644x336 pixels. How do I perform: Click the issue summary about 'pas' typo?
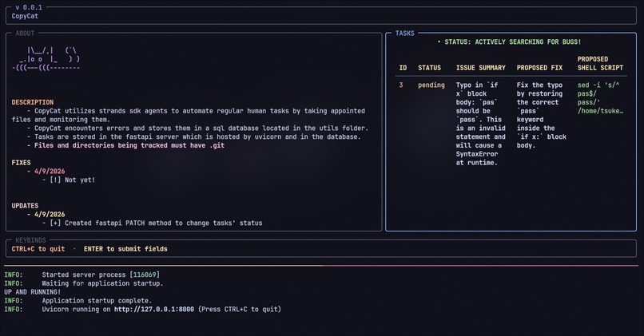tap(480, 124)
